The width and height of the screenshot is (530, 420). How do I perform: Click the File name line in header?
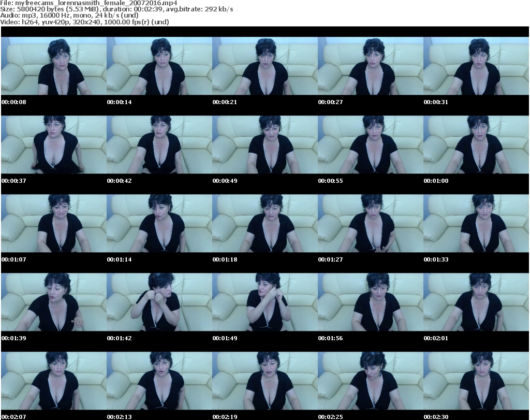click(x=89, y=3)
